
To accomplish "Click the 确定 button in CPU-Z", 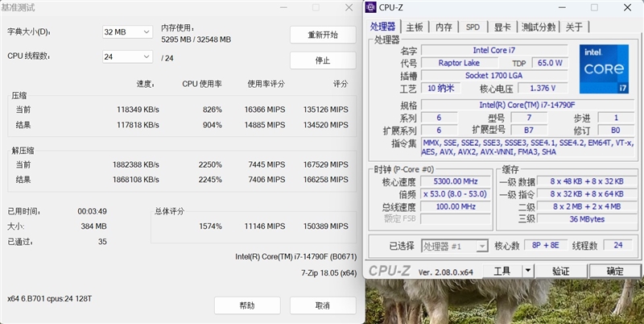I will click(615, 271).
